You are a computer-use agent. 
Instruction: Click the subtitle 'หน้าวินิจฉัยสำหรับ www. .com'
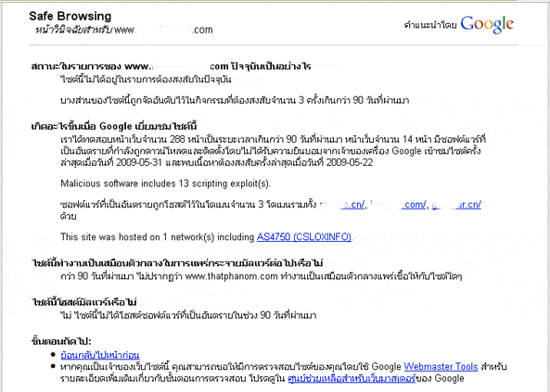coord(124,30)
